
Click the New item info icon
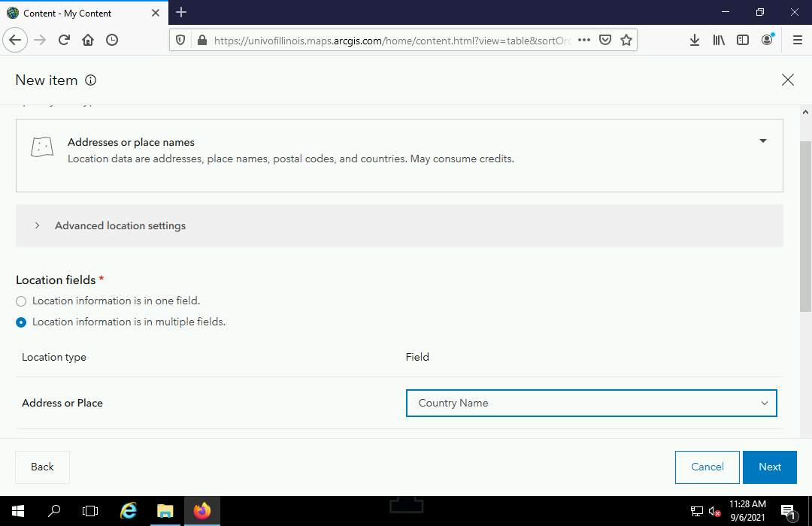(x=90, y=80)
